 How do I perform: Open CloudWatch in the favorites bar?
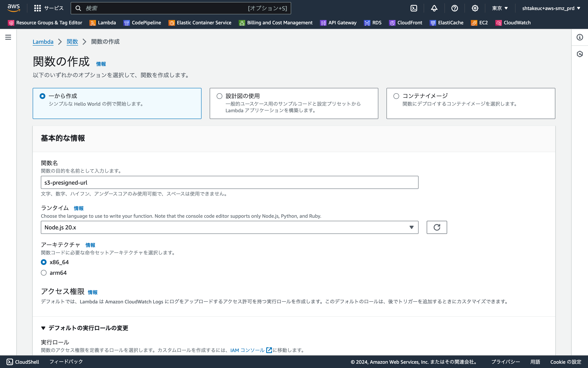[x=517, y=23]
